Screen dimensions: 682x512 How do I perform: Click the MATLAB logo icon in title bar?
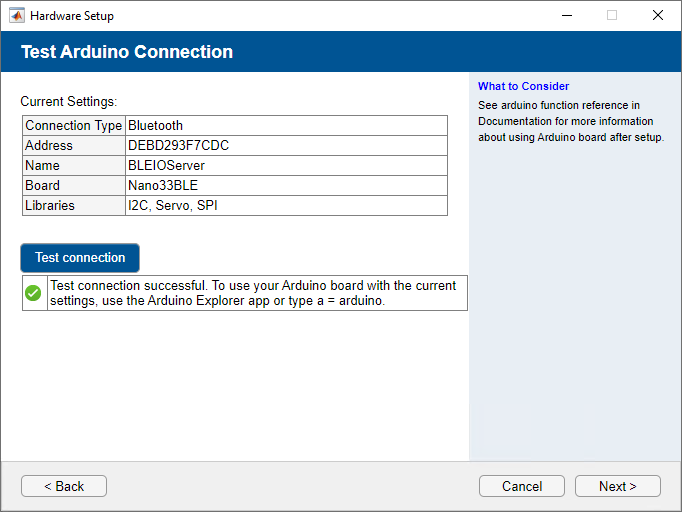[16, 15]
